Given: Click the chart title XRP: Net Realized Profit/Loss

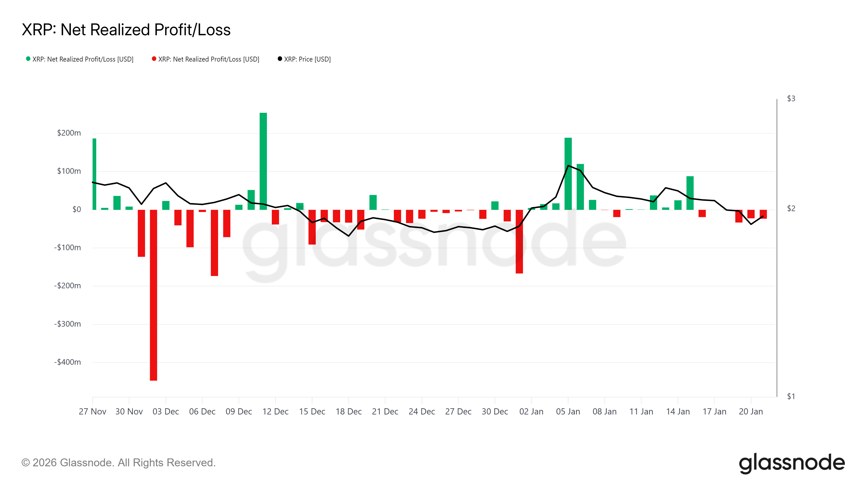Looking at the screenshot, I should pyautogui.click(x=126, y=30).
